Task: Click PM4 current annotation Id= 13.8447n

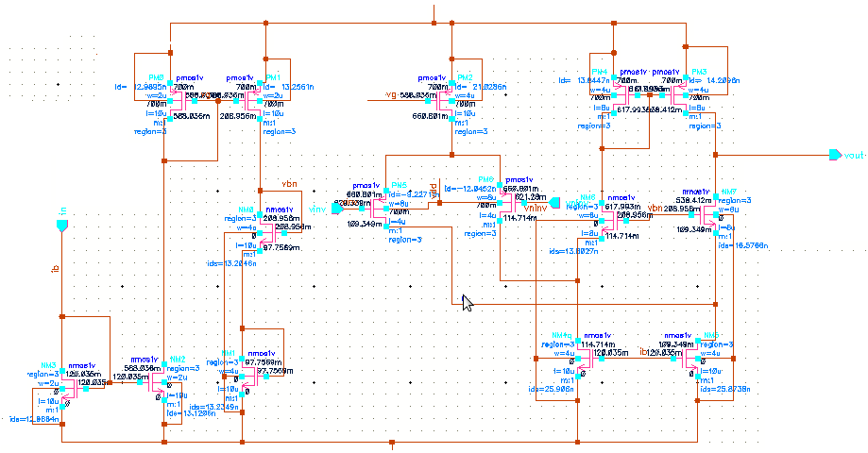Action: click(582, 81)
